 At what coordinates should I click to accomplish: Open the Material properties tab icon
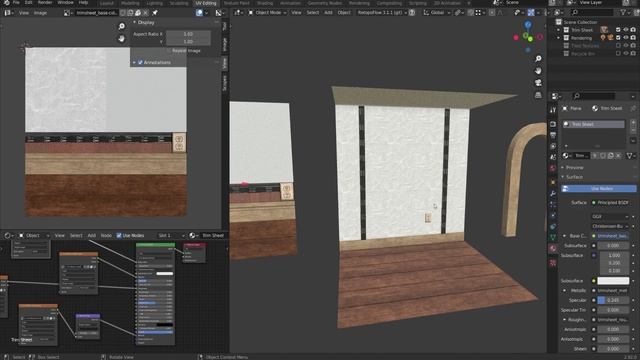point(553,249)
